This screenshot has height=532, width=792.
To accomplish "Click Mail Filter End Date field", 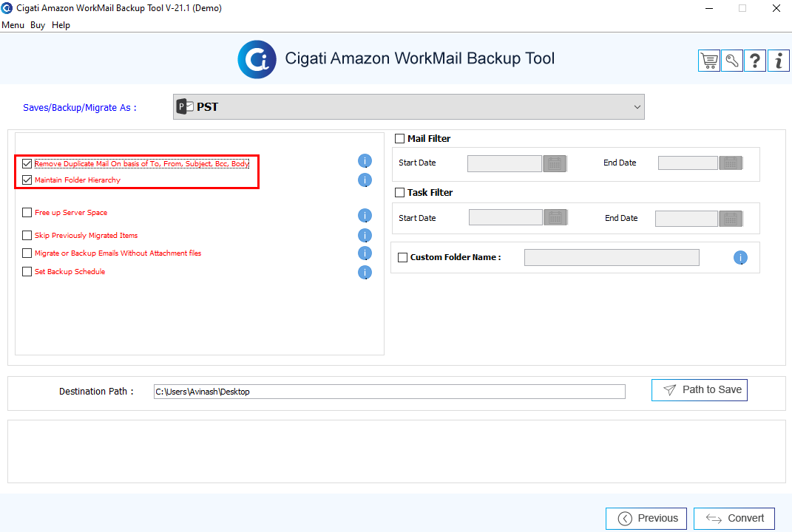I will tap(688, 163).
